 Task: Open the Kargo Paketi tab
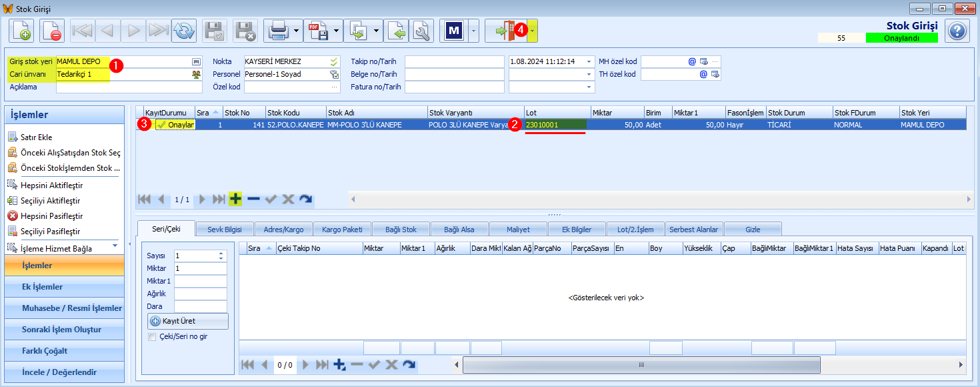click(x=342, y=230)
